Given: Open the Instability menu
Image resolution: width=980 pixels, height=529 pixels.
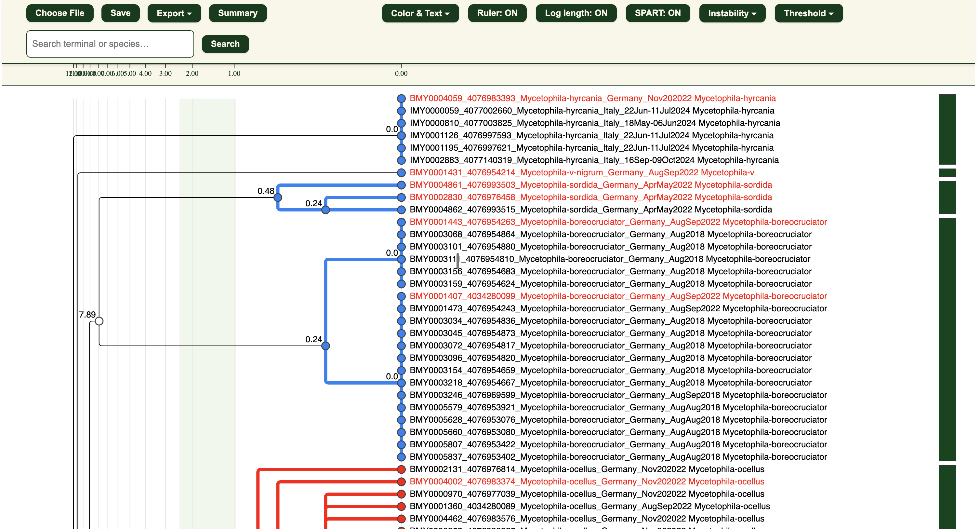Looking at the screenshot, I should click(732, 13).
